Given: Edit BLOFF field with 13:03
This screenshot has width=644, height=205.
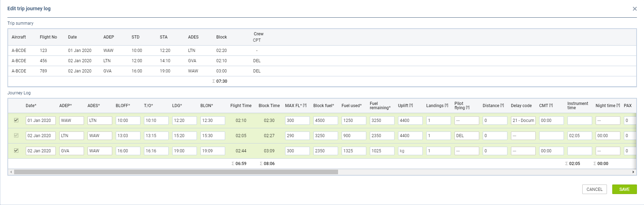Looking at the screenshot, I should click(128, 136).
